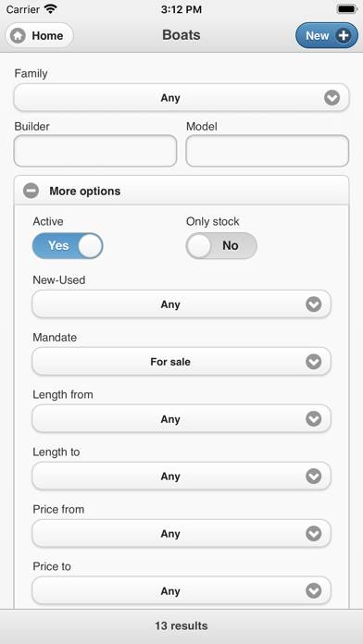Open the Length to dropdown
363x644 pixels.
(181, 477)
